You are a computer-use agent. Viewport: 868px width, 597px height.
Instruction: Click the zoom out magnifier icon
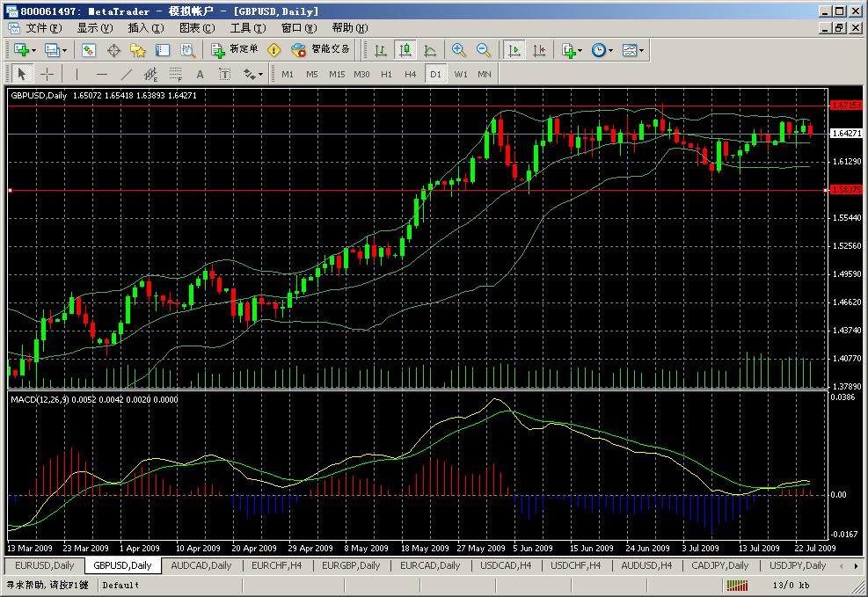coord(483,50)
